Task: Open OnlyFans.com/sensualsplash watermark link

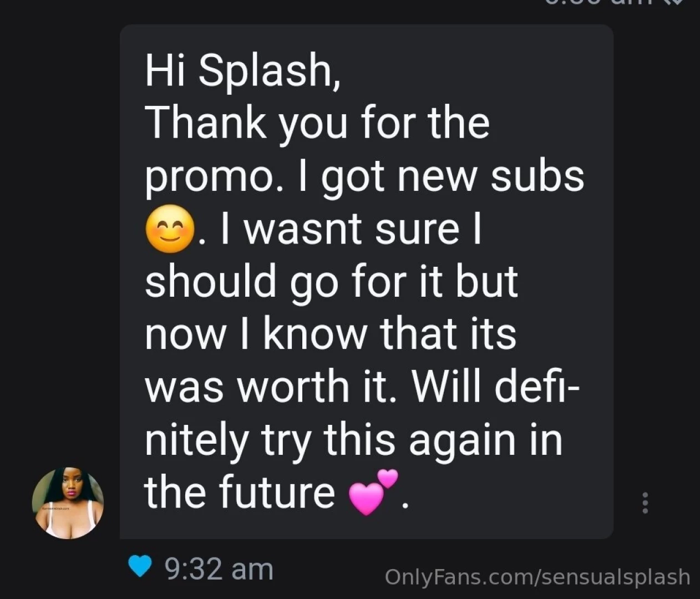Action: tap(538, 578)
